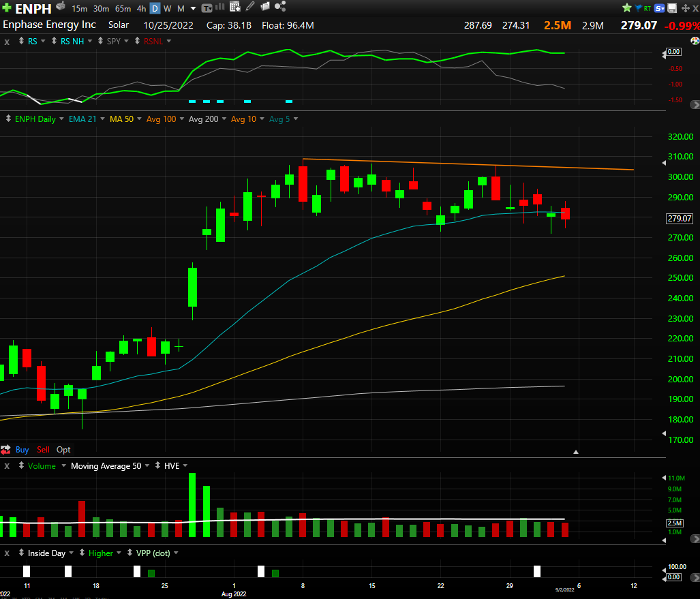Click the 10/25/2022 date field
Viewport: 700px width, 599px height.
click(x=168, y=25)
